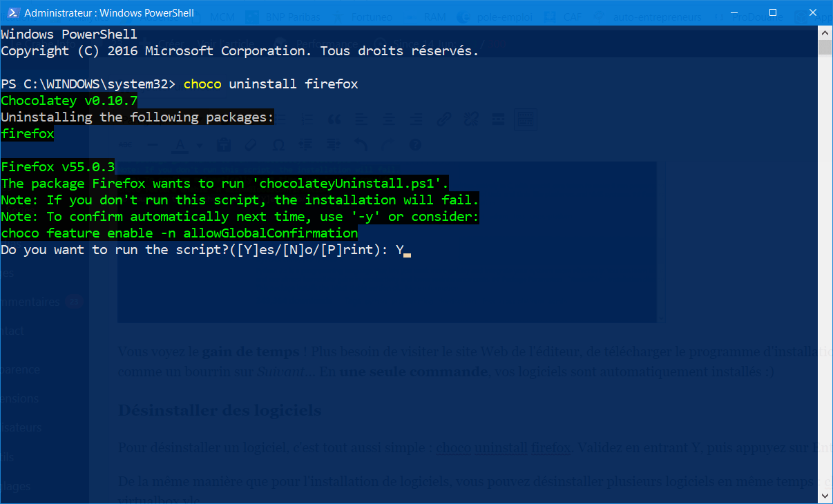Click the yellow 'choco' command word
Screen dimensions: 833x504
[x=202, y=84]
